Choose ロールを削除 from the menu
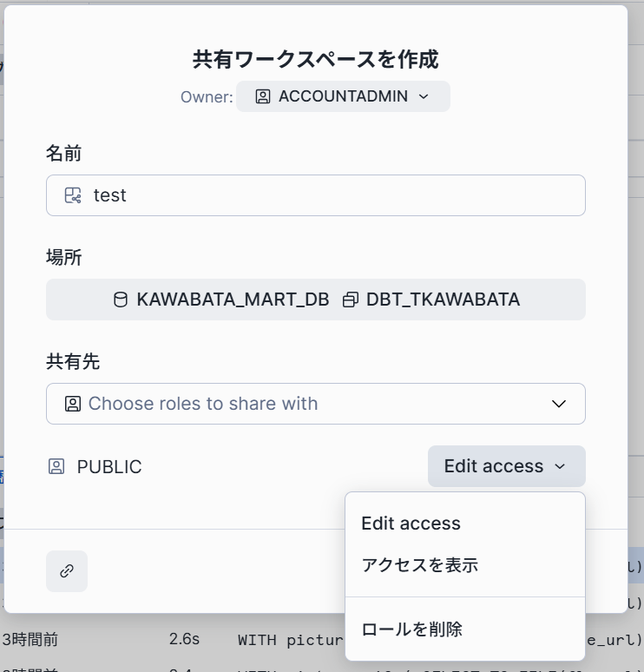This screenshot has width=644, height=672. [412, 629]
